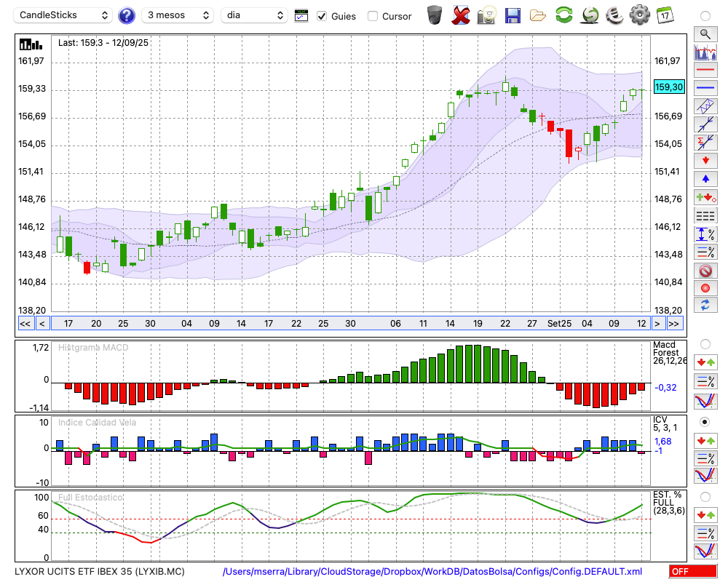
Task: Select the red horizontal line tool
Action: tap(705, 70)
